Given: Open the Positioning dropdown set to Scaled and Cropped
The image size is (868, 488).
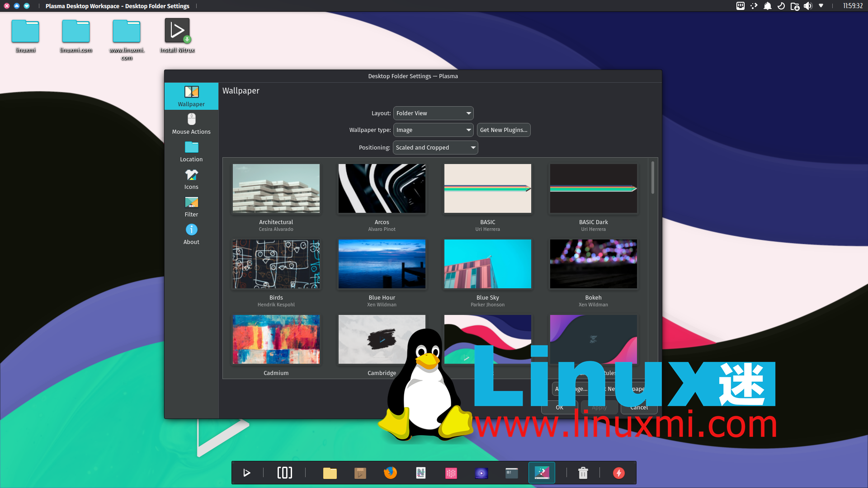Looking at the screenshot, I should point(435,147).
